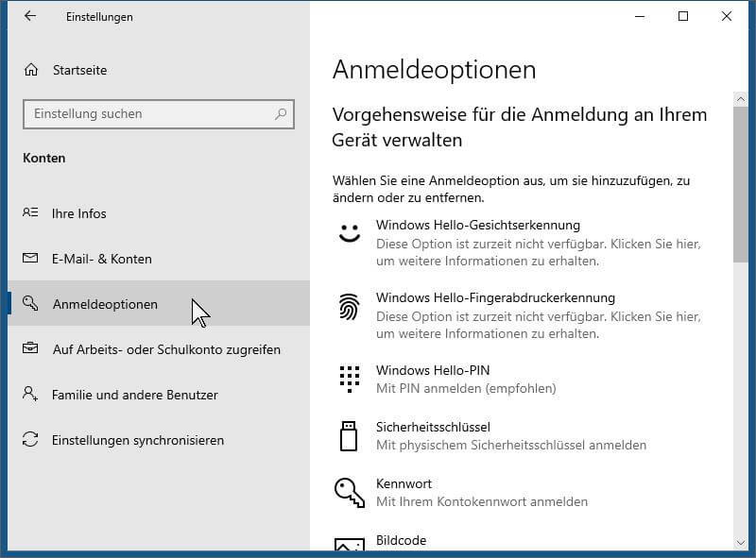Click the Familie und andere Benutzer icon
756x558 pixels.
coord(30,394)
